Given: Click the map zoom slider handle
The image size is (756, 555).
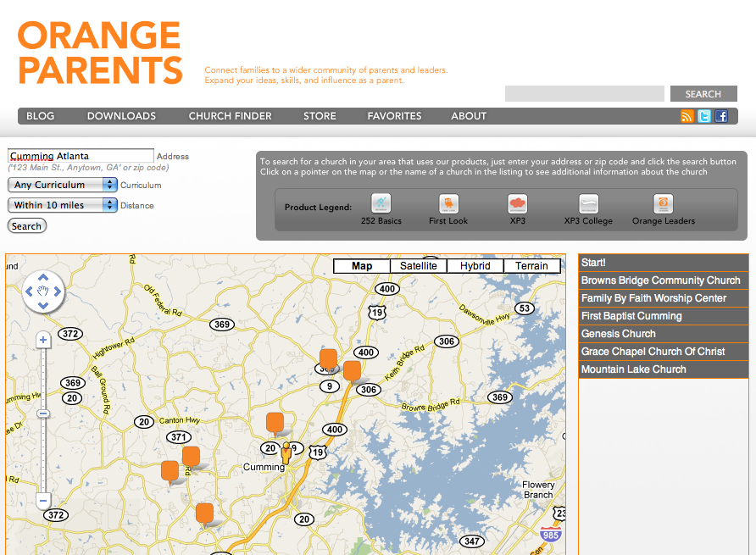Looking at the screenshot, I should click(43, 413).
